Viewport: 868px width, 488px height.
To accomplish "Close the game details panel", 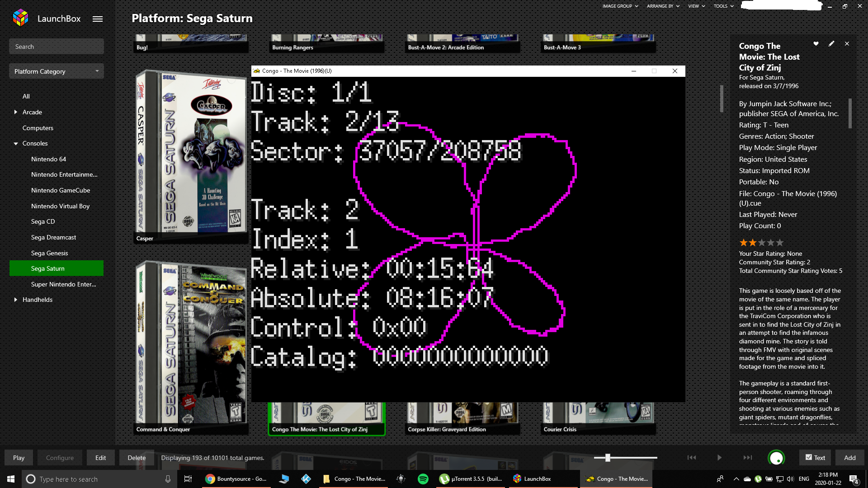I will pos(847,44).
